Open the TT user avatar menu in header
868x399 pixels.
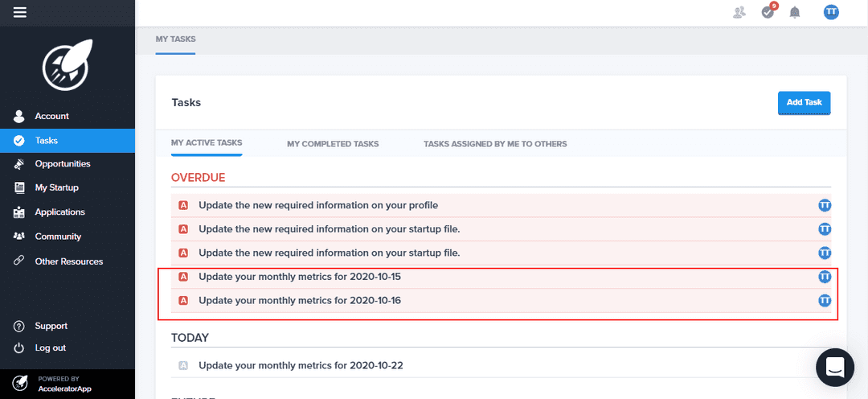(x=831, y=12)
